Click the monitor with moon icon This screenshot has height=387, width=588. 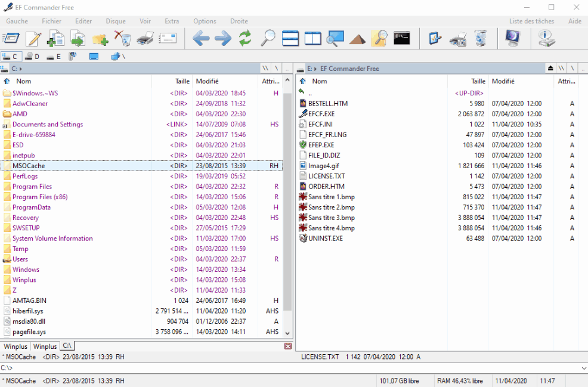click(513, 38)
